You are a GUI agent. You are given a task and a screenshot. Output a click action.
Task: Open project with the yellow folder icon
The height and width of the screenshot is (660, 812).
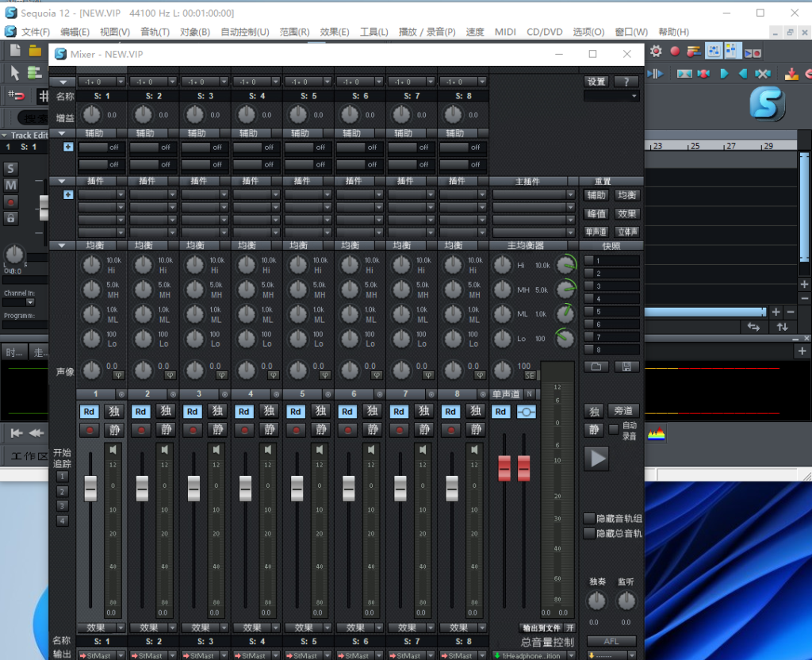(35, 51)
